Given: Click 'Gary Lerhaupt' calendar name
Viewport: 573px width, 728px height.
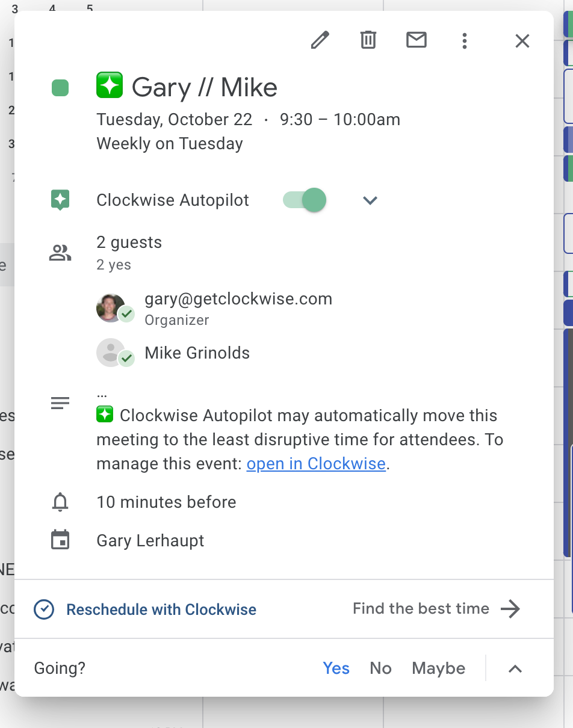Looking at the screenshot, I should (x=150, y=540).
